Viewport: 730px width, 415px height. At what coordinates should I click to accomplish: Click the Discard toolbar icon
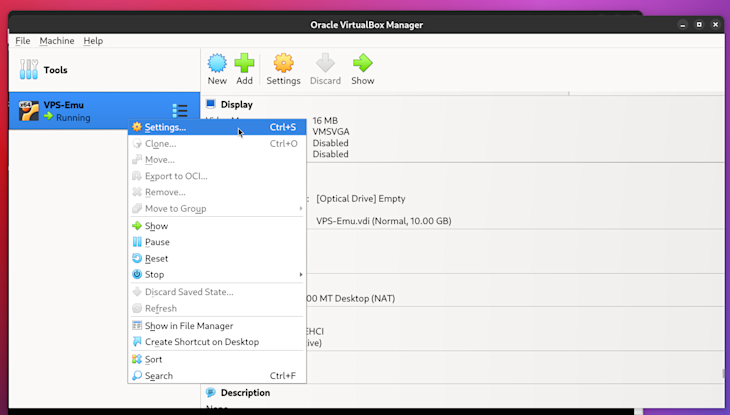point(325,65)
